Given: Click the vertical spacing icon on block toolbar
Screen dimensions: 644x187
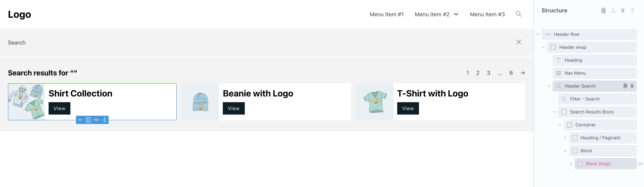Looking at the screenshot, I should tap(105, 120).
